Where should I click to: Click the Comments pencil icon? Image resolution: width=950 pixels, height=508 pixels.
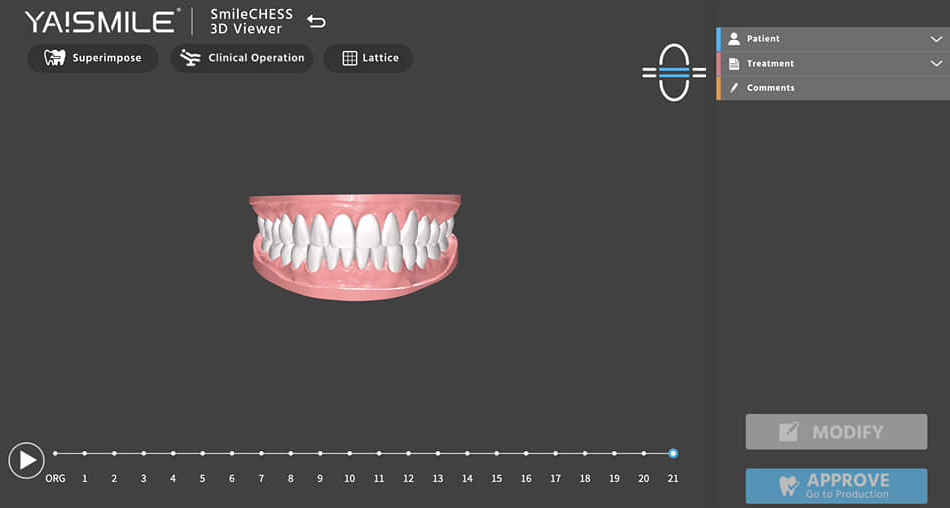click(734, 88)
